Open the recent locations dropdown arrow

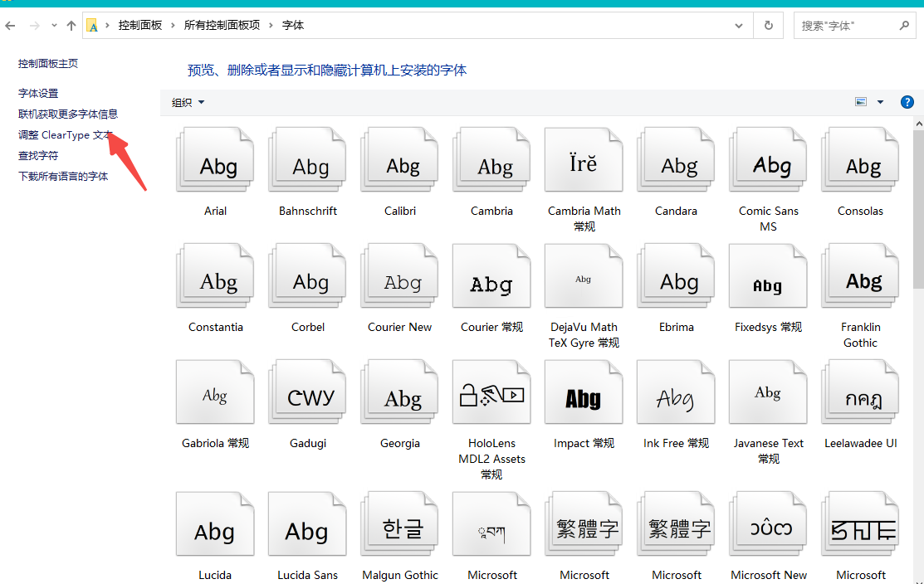54,26
